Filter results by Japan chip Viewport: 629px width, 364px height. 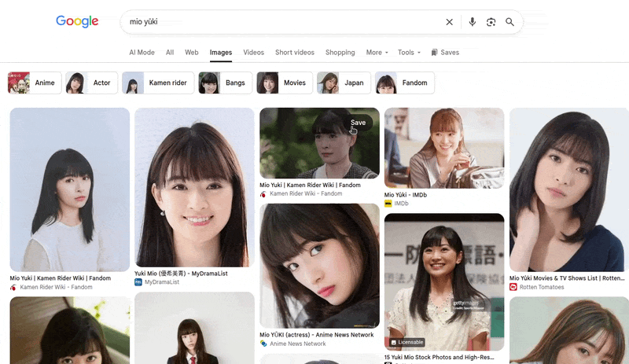tap(344, 83)
